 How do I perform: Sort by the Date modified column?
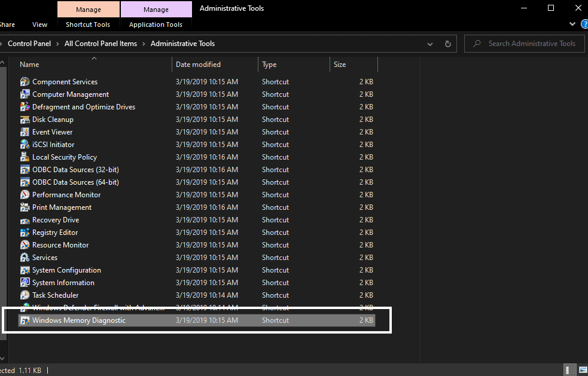click(215, 65)
